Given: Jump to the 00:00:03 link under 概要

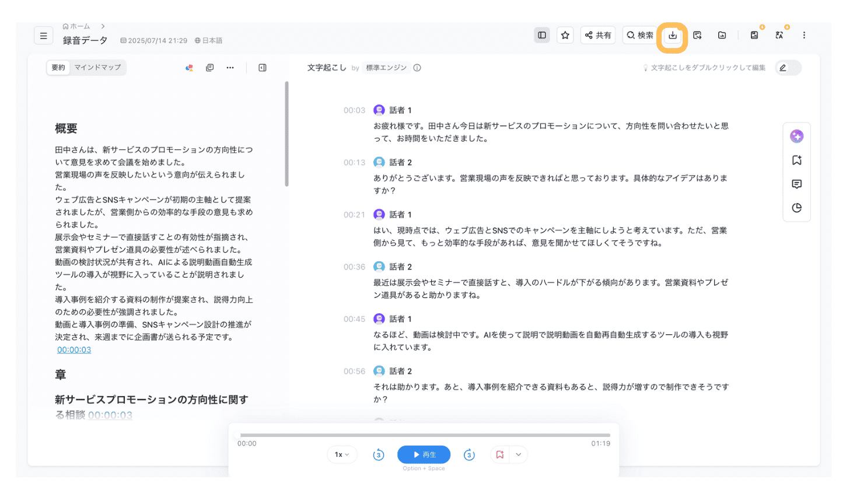Looking at the screenshot, I should click(x=74, y=350).
